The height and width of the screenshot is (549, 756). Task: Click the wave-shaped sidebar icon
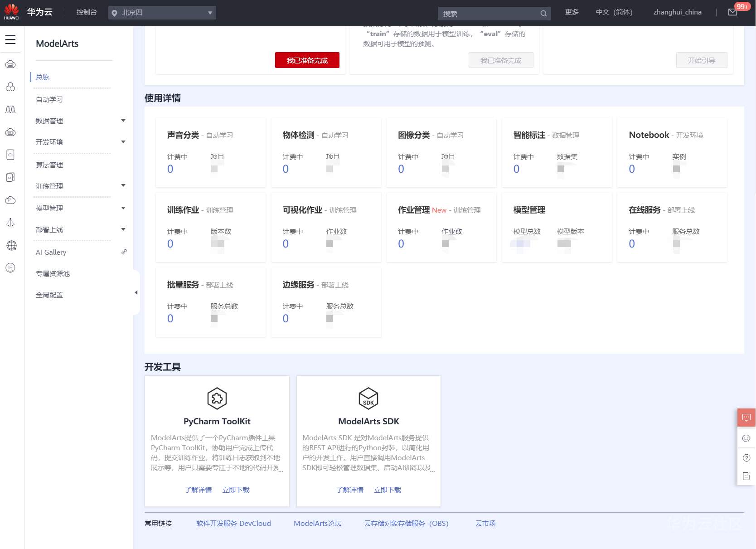point(10,109)
